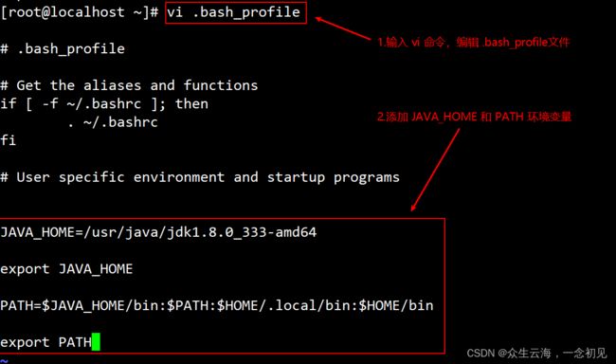Image resolution: width=616 pixels, height=364 pixels.
Task: Click the tilde empty-line marker
Action: (x=4, y=360)
